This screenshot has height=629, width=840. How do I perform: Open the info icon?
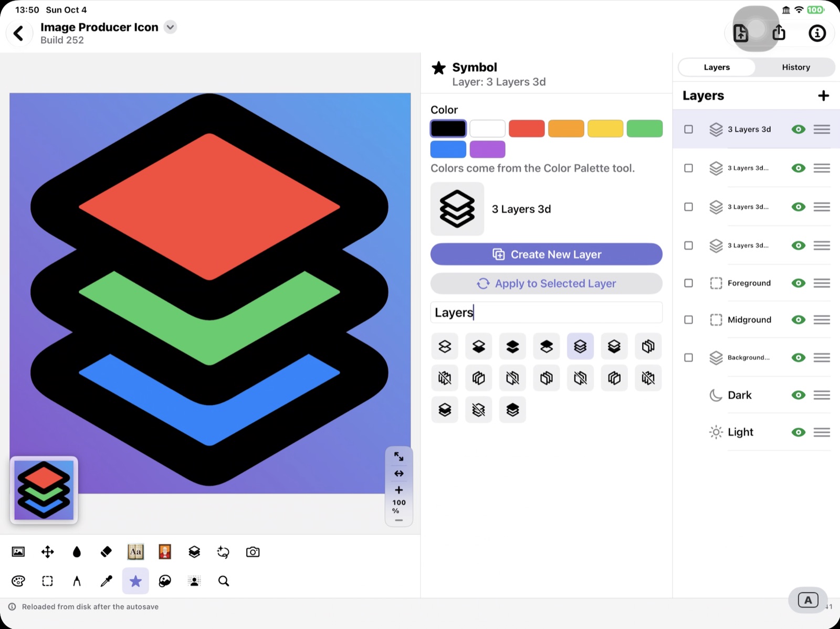pos(817,34)
